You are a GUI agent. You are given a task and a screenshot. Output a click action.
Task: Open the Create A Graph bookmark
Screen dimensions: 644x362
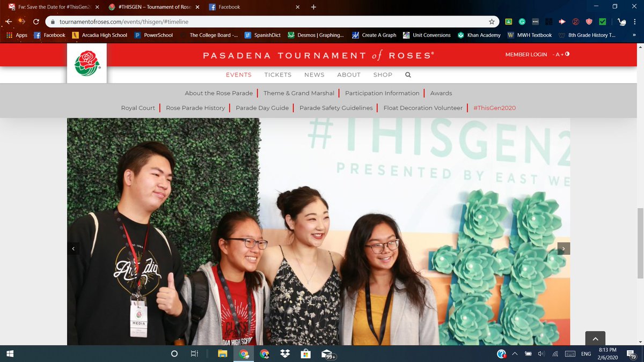[374, 35]
